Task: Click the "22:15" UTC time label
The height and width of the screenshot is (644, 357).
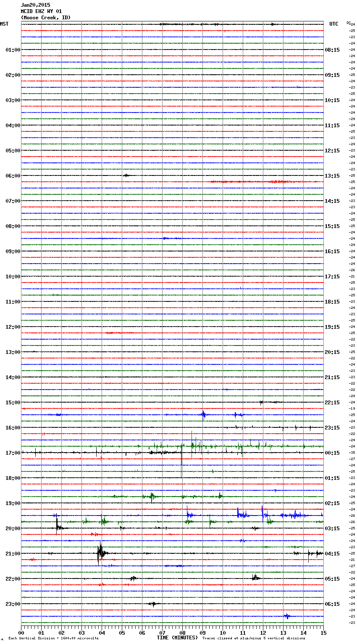Action: pos(332,402)
